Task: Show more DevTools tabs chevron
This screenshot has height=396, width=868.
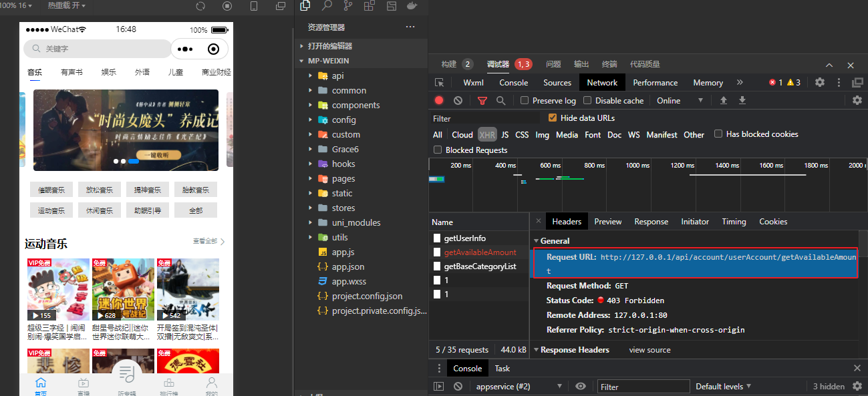Action: pos(740,83)
